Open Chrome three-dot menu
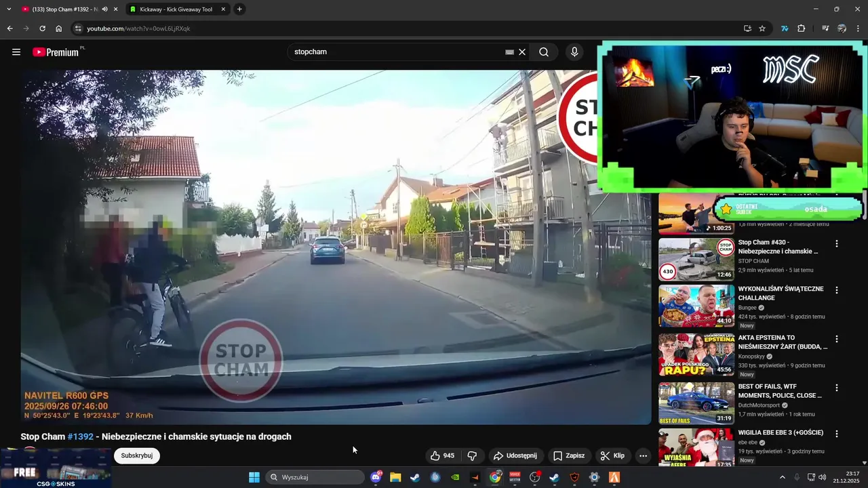The height and width of the screenshot is (488, 868). coord(859,28)
